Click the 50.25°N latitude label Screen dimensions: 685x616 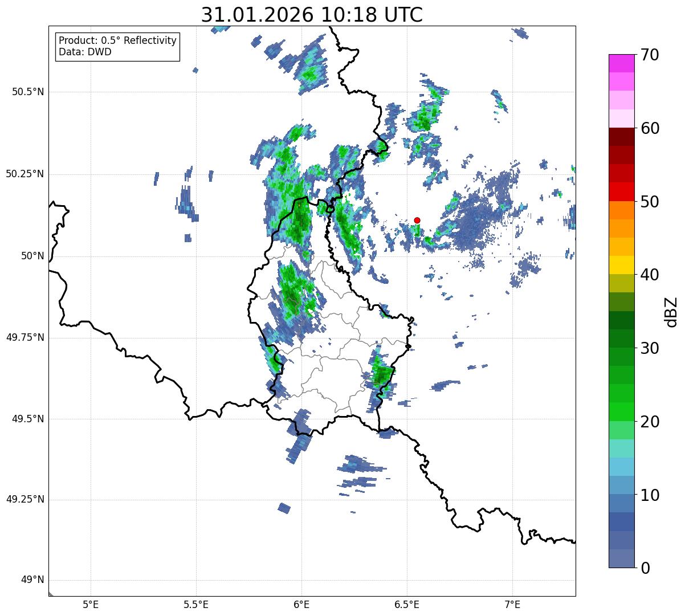25,174
